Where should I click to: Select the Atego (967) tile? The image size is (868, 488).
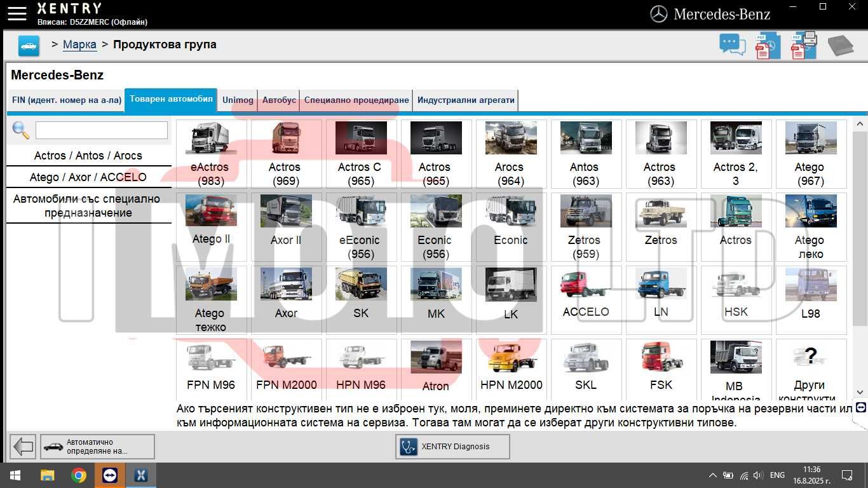(811, 154)
